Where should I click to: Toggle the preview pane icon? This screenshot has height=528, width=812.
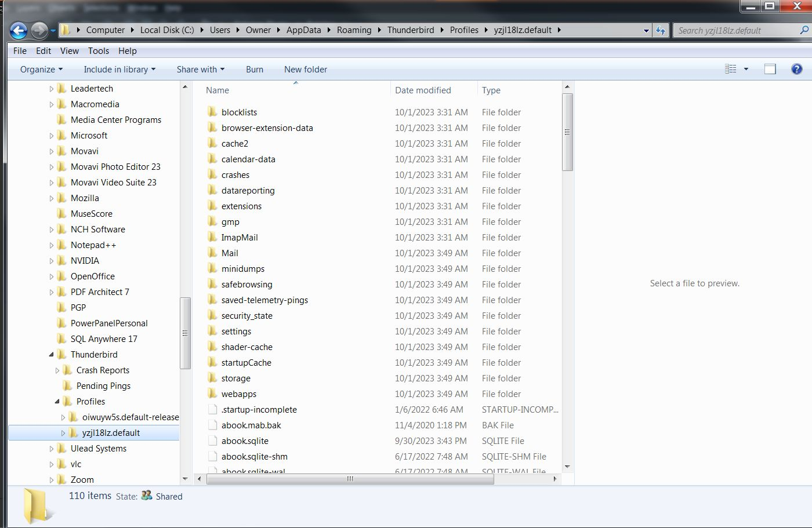tap(770, 69)
